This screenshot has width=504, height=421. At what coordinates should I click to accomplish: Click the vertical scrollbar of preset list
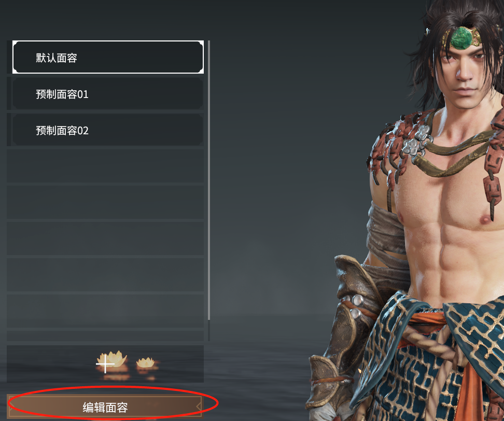(x=209, y=180)
